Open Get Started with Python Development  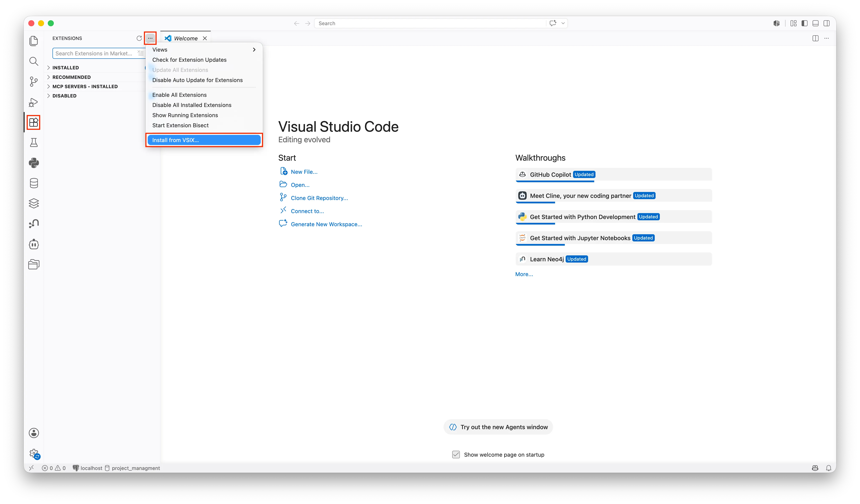[x=614, y=217]
